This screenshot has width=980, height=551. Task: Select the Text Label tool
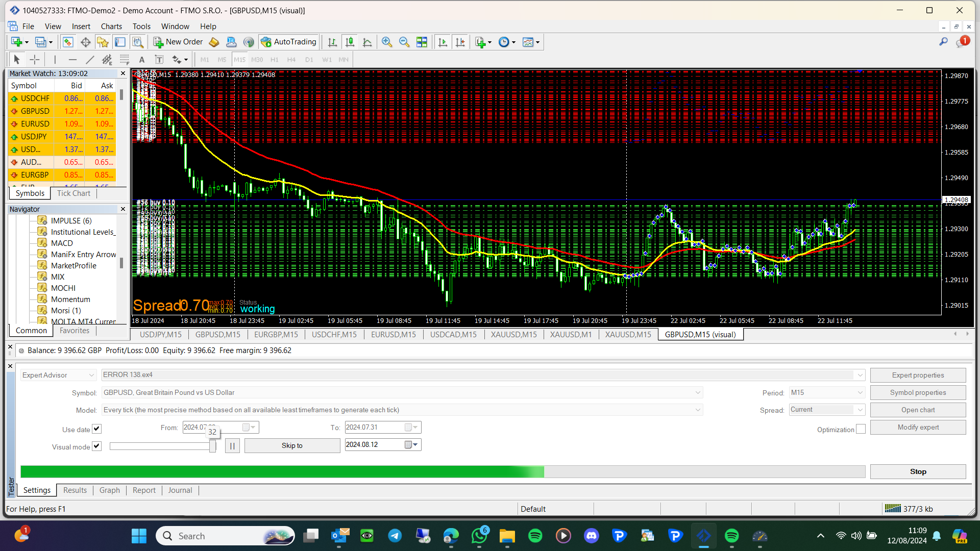159,60
